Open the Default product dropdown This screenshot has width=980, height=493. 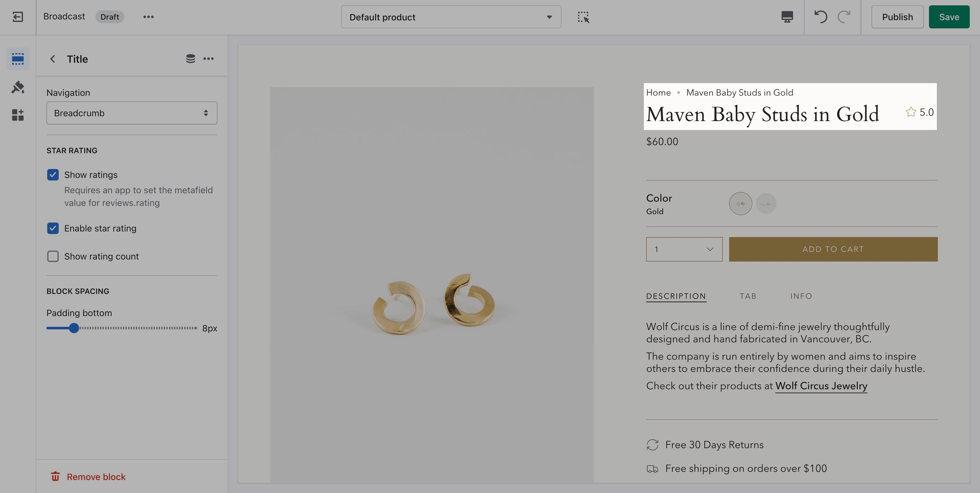point(451,17)
